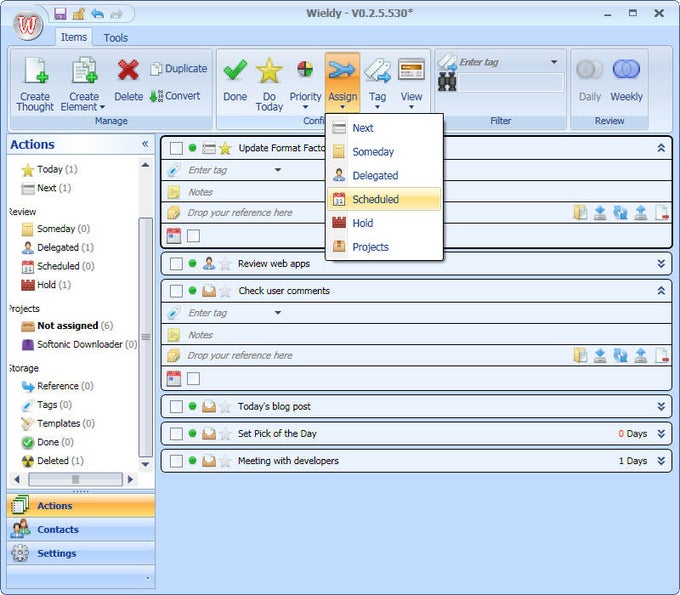Click tag entry field under Check user comments

[234, 313]
